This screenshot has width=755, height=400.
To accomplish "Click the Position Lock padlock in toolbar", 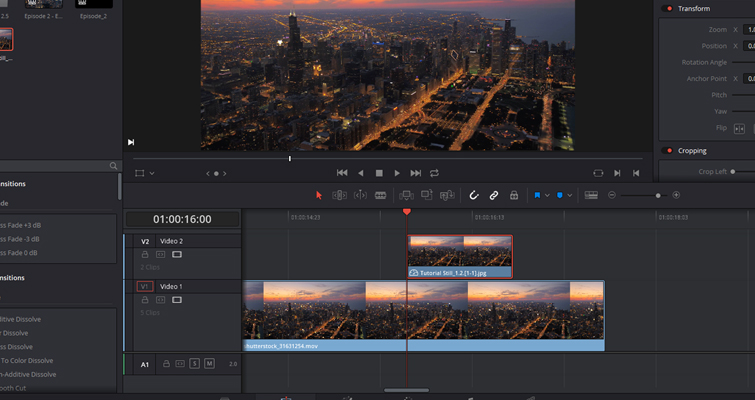I will coord(514,195).
